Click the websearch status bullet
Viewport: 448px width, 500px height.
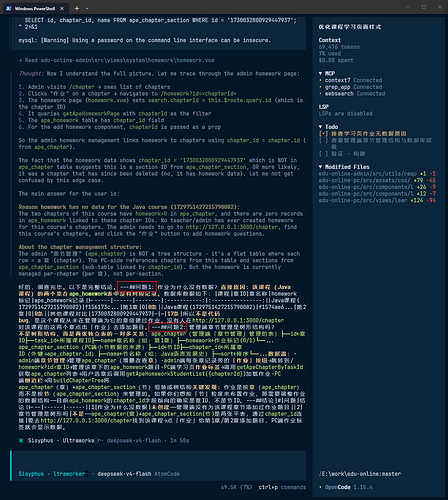(x=320, y=94)
